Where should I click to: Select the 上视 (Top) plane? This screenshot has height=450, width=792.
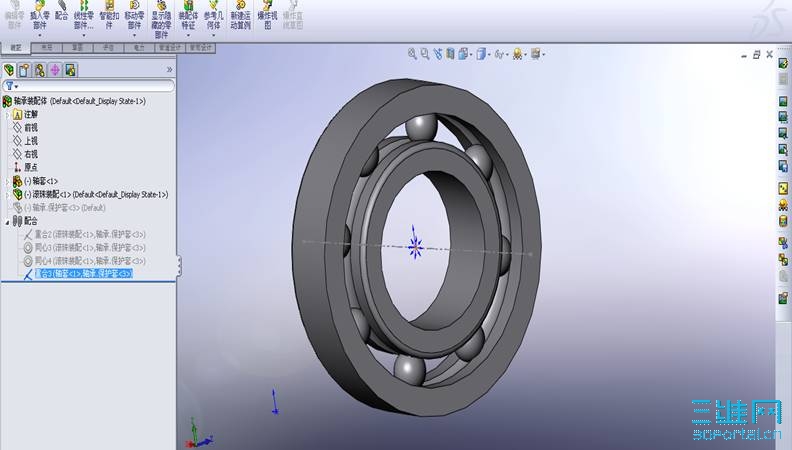[x=25, y=141]
